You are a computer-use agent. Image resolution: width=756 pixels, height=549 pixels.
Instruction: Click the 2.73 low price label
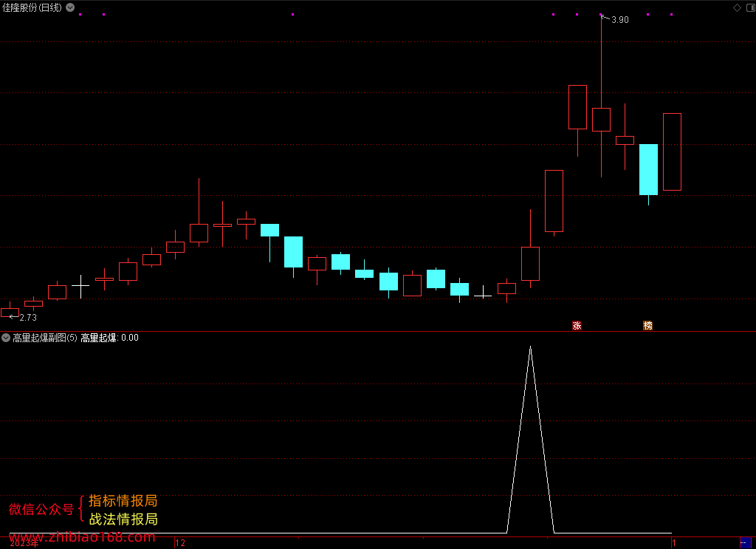coord(28,318)
